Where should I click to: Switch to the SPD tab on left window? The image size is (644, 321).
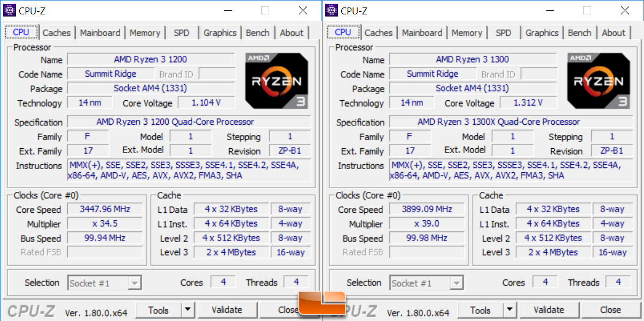click(182, 33)
